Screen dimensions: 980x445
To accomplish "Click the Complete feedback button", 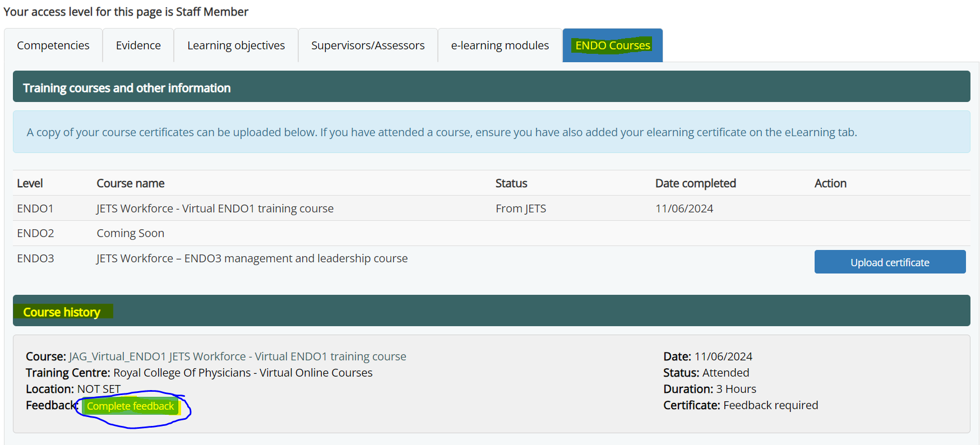I will pyautogui.click(x=130, y=406).
